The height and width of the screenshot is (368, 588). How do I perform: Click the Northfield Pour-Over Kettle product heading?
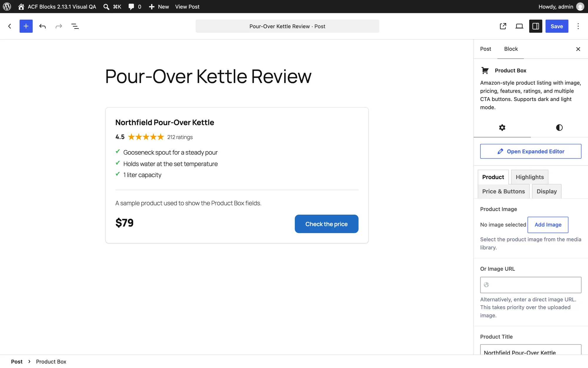point(165,122)
